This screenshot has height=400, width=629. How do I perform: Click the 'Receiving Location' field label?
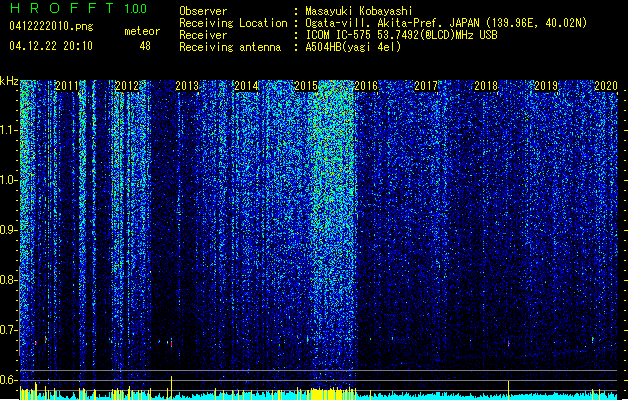233,23
